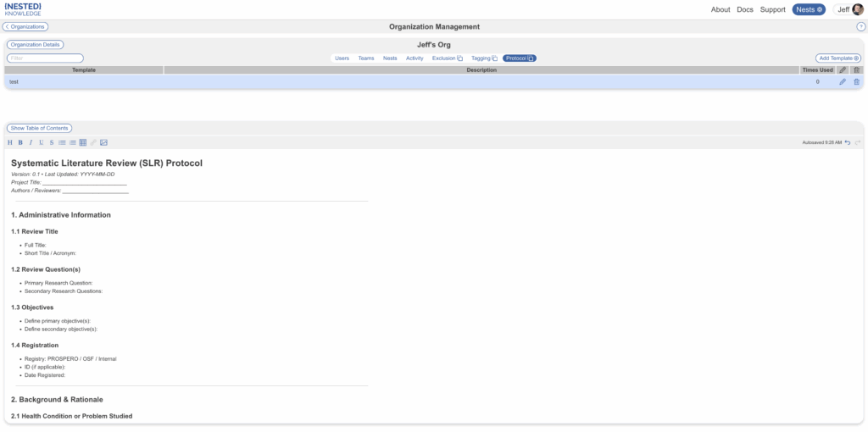868x432 pixels.
Task: Click the heading (H) format icon
Action: (x=10, y=142)
